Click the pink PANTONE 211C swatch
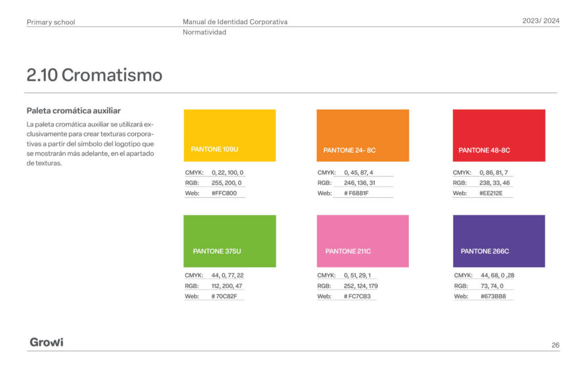 [363, 241]
